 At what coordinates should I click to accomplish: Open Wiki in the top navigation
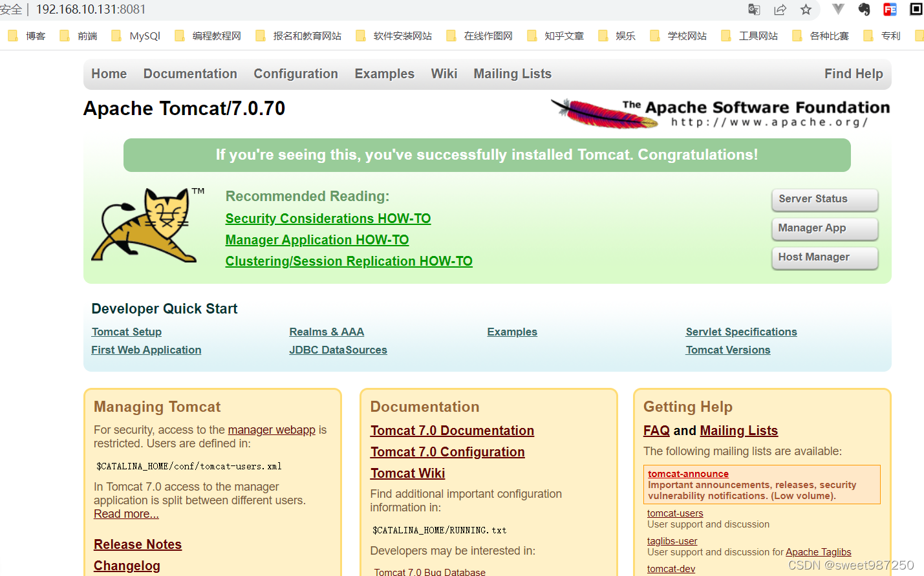pyautogui.click(x=444, y=74)
